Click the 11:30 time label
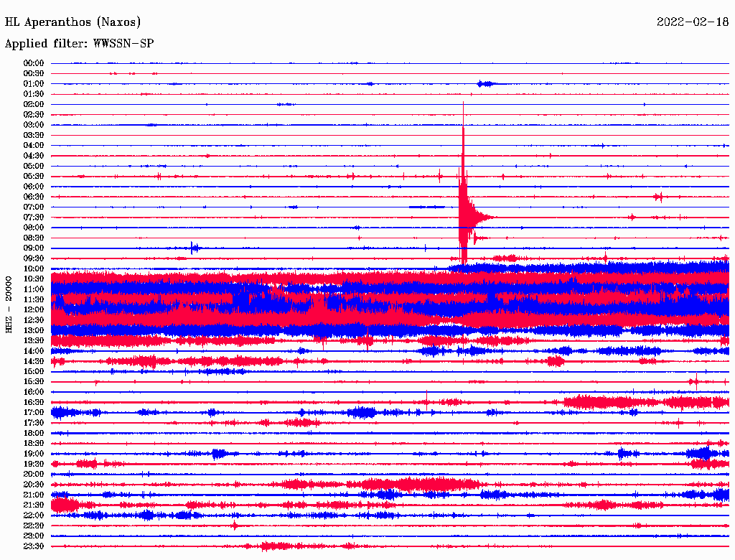Viewport: 735px width, 560px height. [x=34, y=299]
